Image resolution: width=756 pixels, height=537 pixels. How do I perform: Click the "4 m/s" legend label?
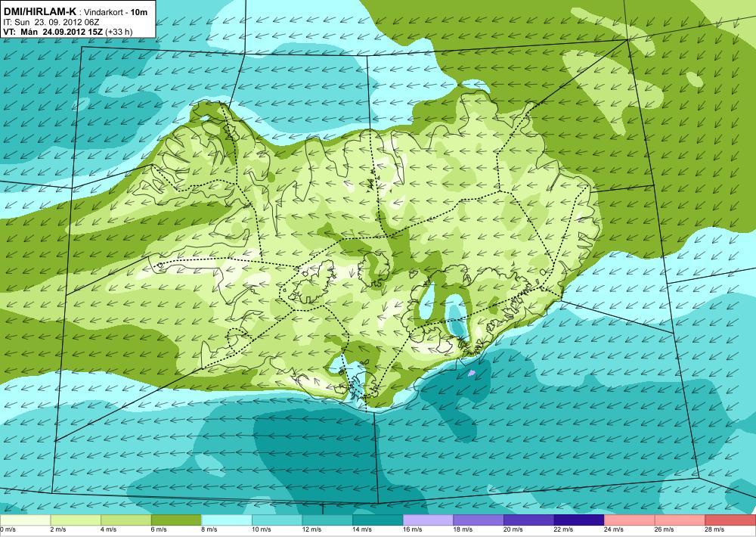point(108,529)
